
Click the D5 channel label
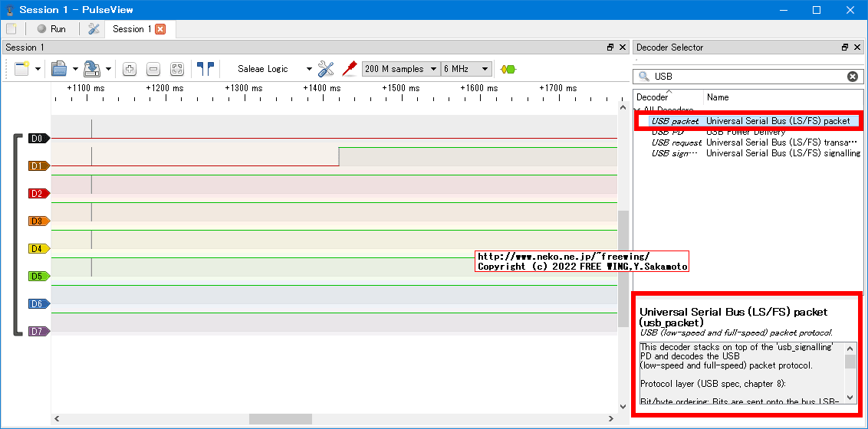(39, 277)
